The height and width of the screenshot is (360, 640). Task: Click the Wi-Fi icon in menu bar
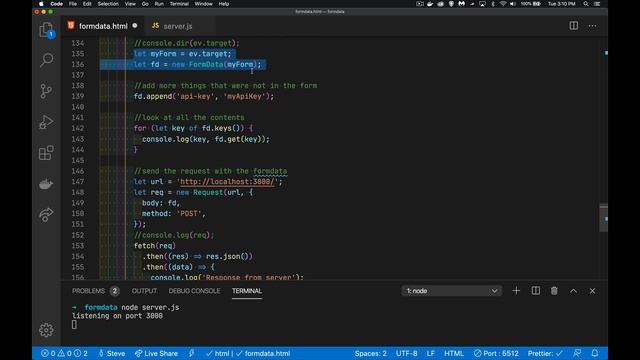coord(503,4)
